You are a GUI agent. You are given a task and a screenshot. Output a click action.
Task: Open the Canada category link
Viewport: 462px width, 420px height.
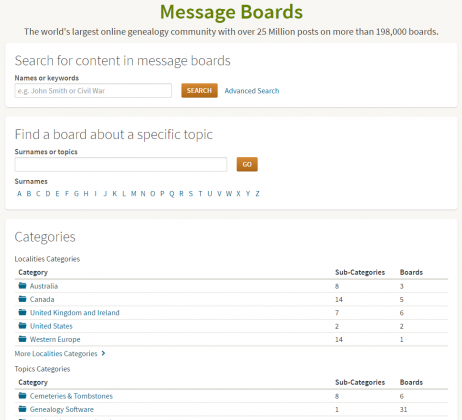[x=42, y=299]
